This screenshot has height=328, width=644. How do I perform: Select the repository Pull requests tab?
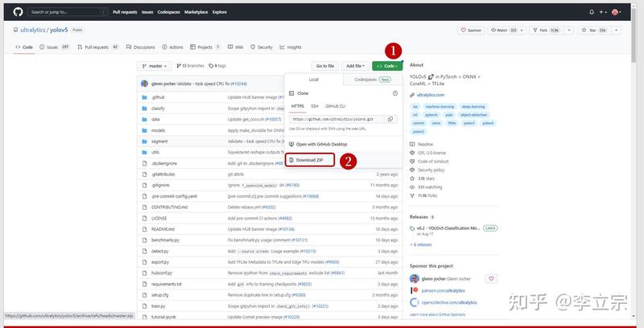[97, 47]
